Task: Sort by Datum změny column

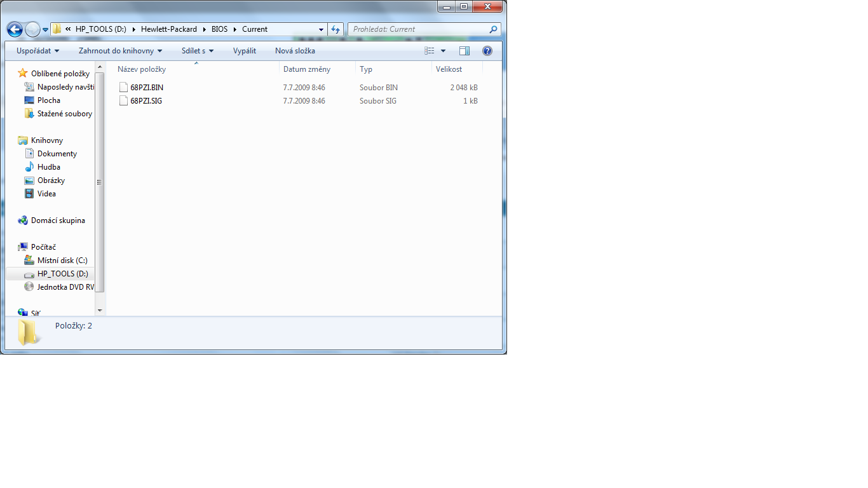Action: [307, 69]
